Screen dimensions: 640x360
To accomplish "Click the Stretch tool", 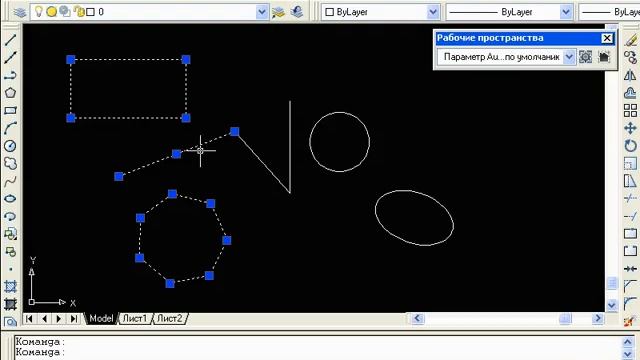I will coord(630,181).
